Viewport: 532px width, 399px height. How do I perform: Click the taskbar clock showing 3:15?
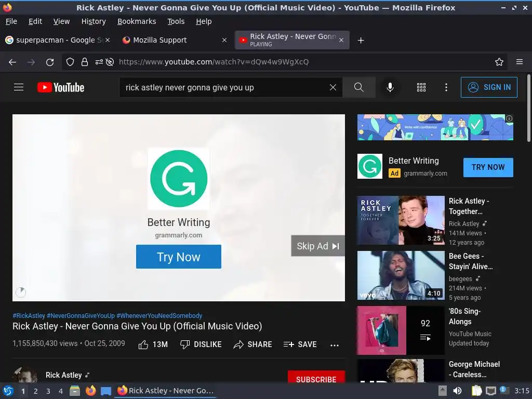522,391
